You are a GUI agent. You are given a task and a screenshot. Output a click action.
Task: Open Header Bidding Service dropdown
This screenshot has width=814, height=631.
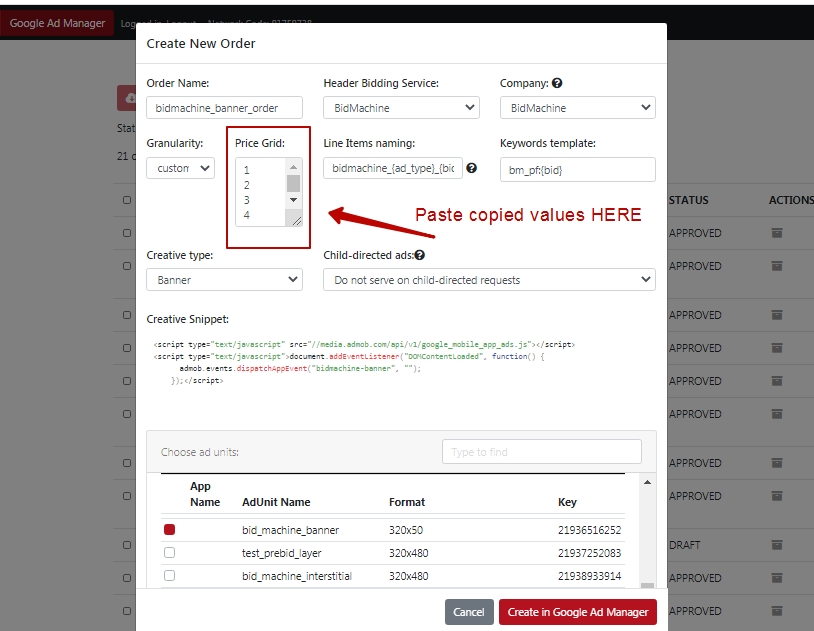pyautogui.click(x=401, y=108)
